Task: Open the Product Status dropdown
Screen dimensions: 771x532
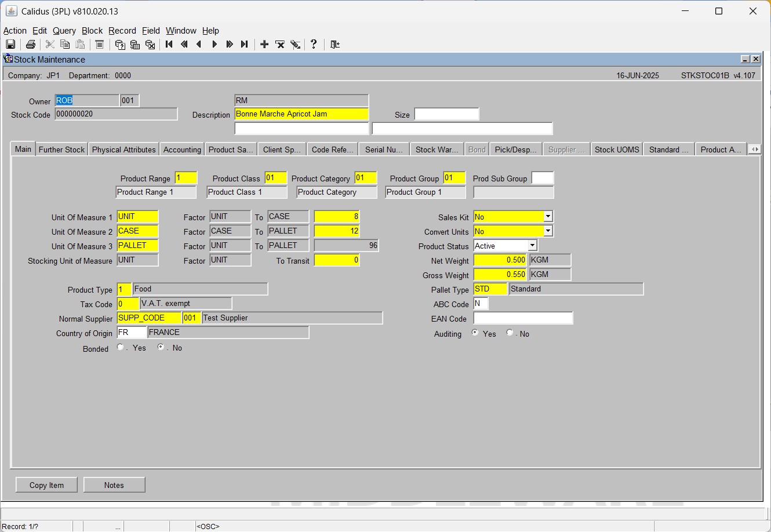Action: point(532,246)
